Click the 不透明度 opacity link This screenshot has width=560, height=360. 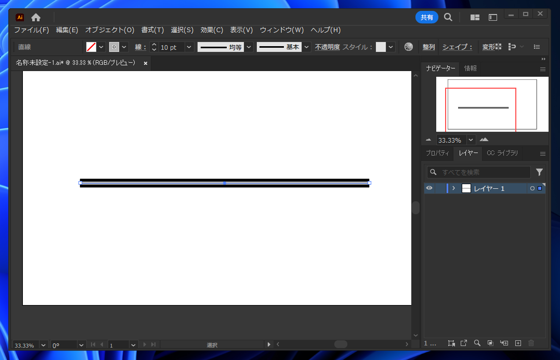327,47
